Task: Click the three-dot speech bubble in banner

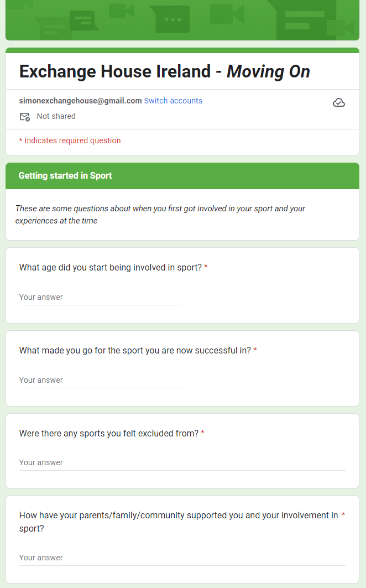Action: 172,19
